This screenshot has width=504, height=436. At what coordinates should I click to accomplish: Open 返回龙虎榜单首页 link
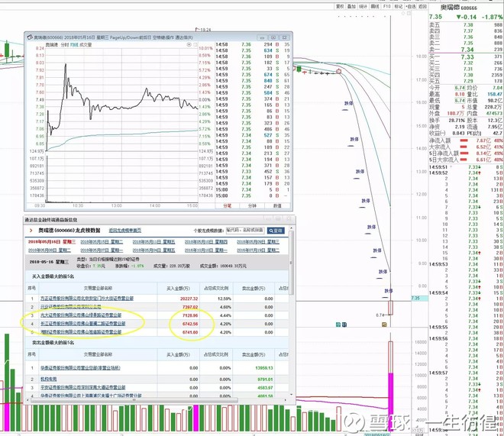pyautogui.click(x=125, y=231)
